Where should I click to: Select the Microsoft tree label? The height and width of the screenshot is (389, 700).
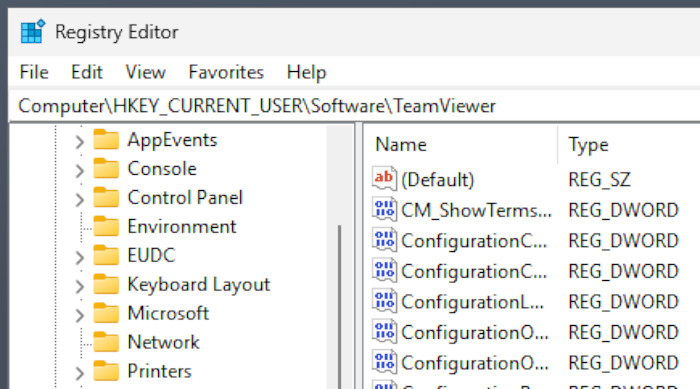pyautogui.click(x=168, y=313)
